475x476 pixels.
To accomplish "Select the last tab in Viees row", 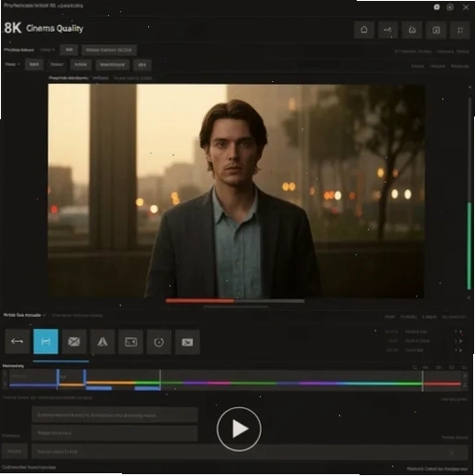I will coord(142,65).
